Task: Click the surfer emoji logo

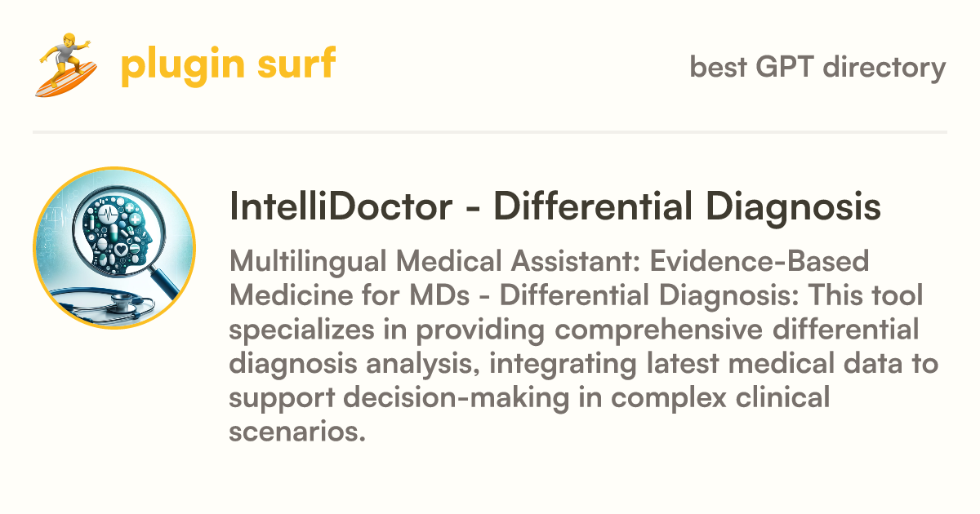Action: (66, 64)
